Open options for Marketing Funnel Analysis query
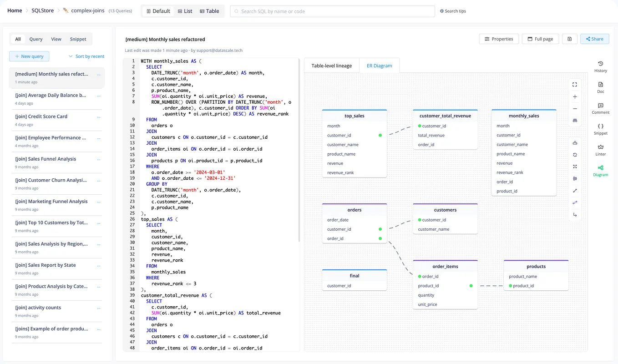The image size is (618, 364). (99, 202)
